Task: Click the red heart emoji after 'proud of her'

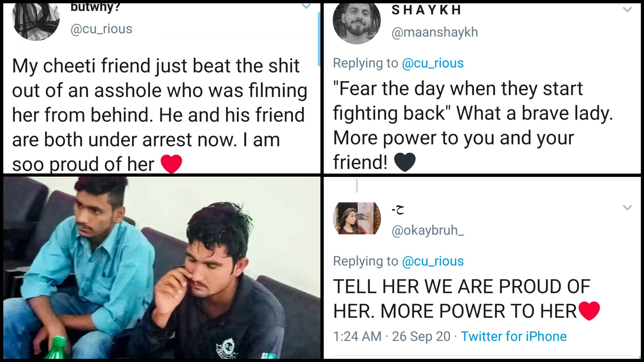Action: tap(171, 164)
